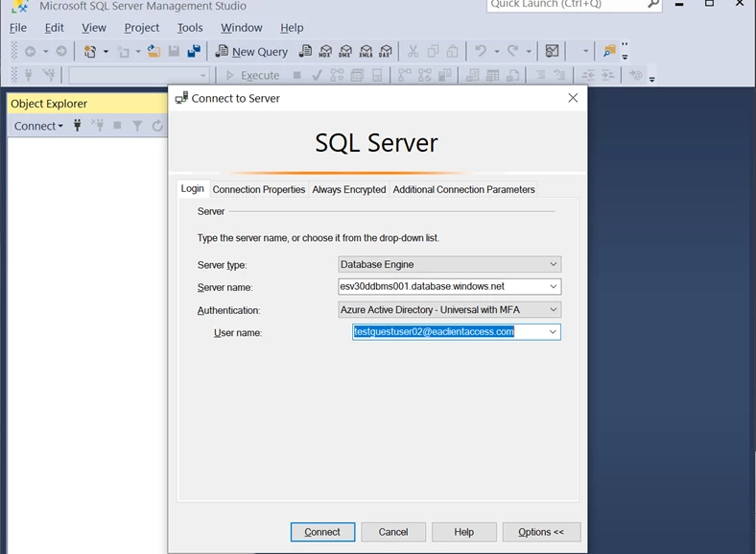The image size is (756, 554).
Task: Click the New Query toolbar button
Action: 251,51
